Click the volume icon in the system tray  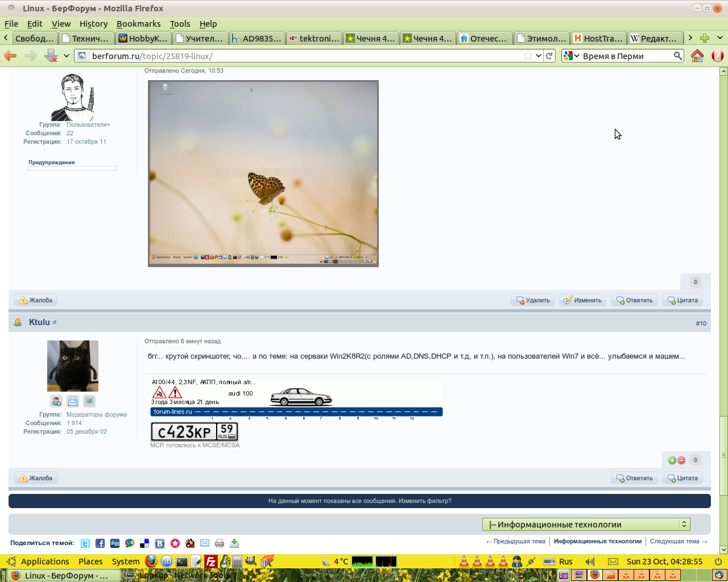590,562
